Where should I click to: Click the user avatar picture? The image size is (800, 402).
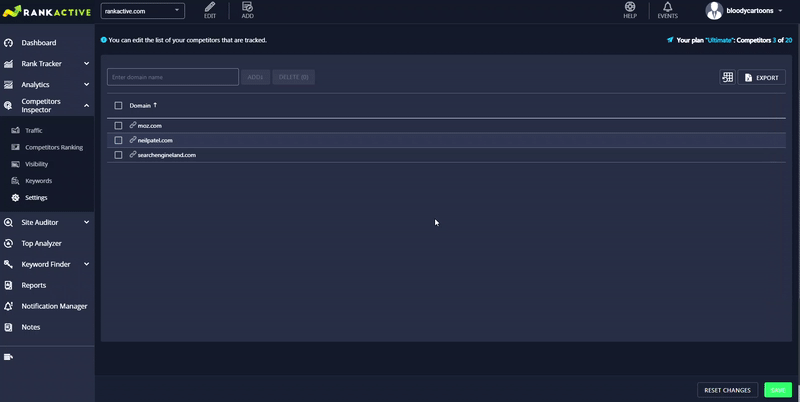714,11
